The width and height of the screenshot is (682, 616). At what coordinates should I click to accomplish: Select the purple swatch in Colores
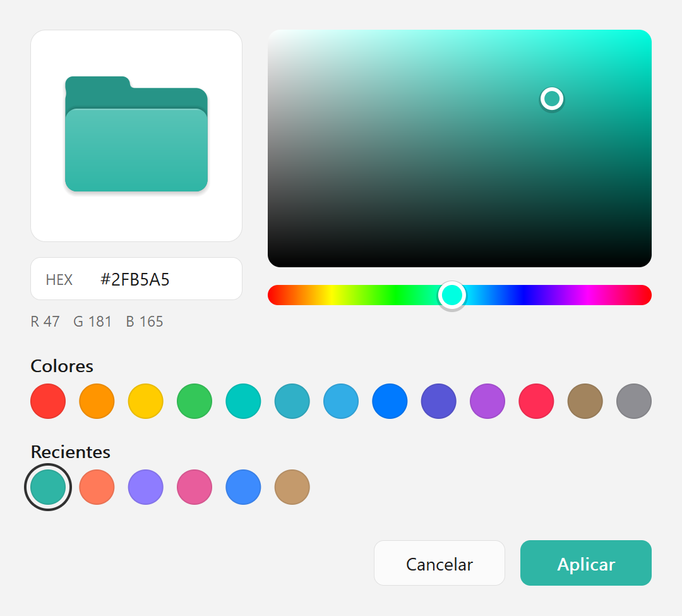pyautogui.click(x=488, y=401)
